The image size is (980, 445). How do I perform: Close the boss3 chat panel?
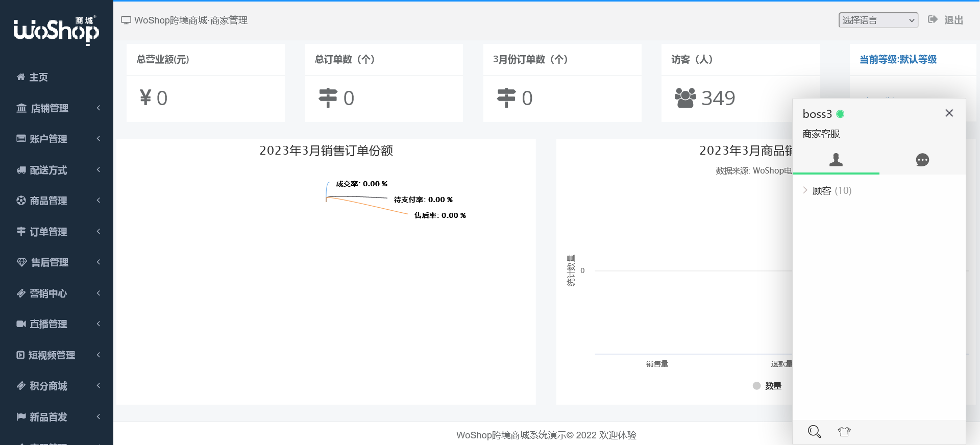(949, 113)
